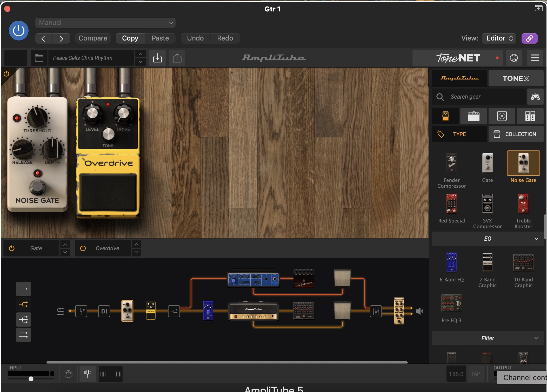Click the Peace Sells Chris Rhythm preset name
This screenshot has width=547, height=392.
pos(91,58)
